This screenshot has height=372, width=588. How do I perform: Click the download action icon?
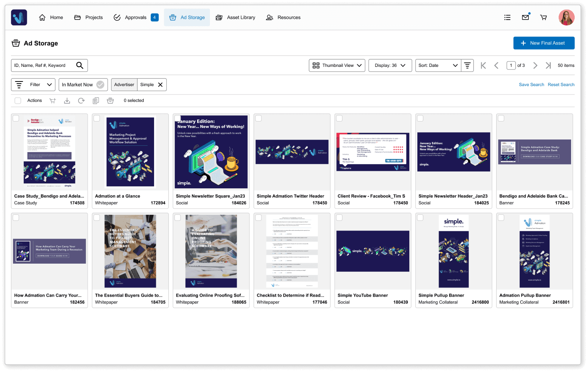point(67,101)
